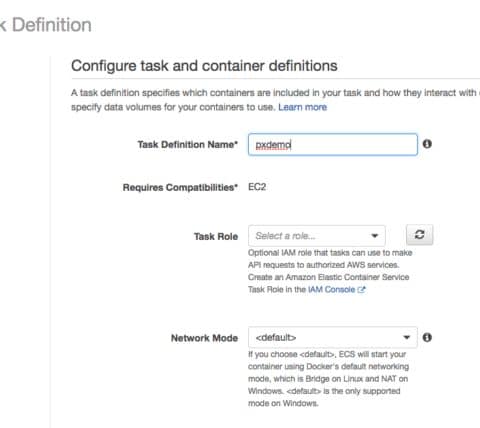Image resolution: width=480 pixels, height=428 pixels.
Task: Click the info icon next to Network Mode
Action: (x=427, y=337)
